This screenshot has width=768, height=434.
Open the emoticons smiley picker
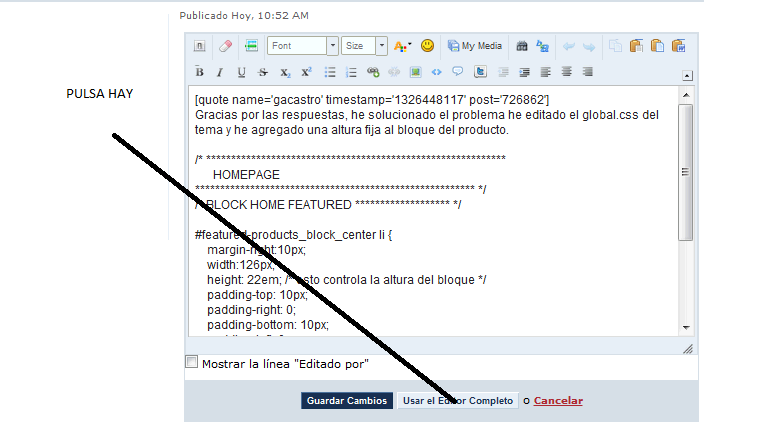pyautogui.click(x=428, y=46)
